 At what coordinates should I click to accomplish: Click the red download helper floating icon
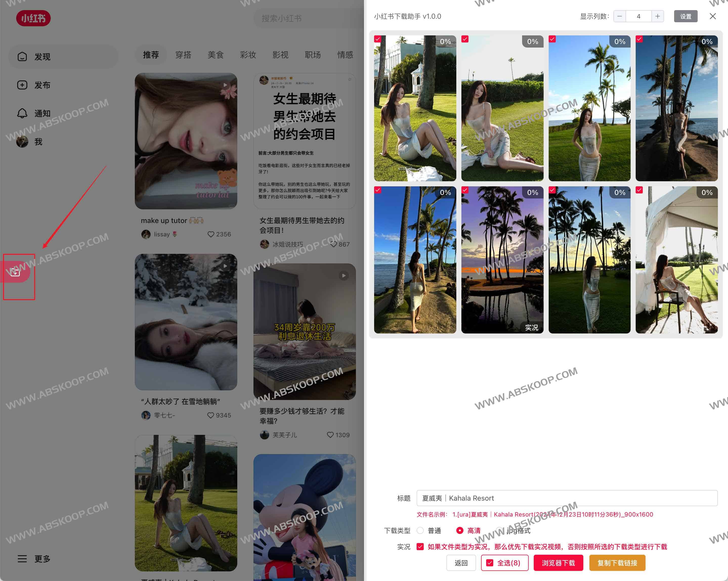click(x=15, y=272)
